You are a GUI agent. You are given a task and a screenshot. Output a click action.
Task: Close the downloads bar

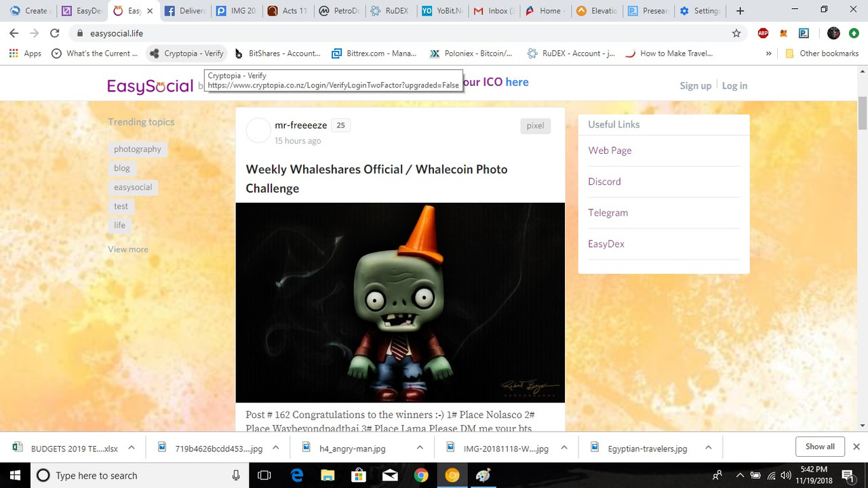coord(856,447)
